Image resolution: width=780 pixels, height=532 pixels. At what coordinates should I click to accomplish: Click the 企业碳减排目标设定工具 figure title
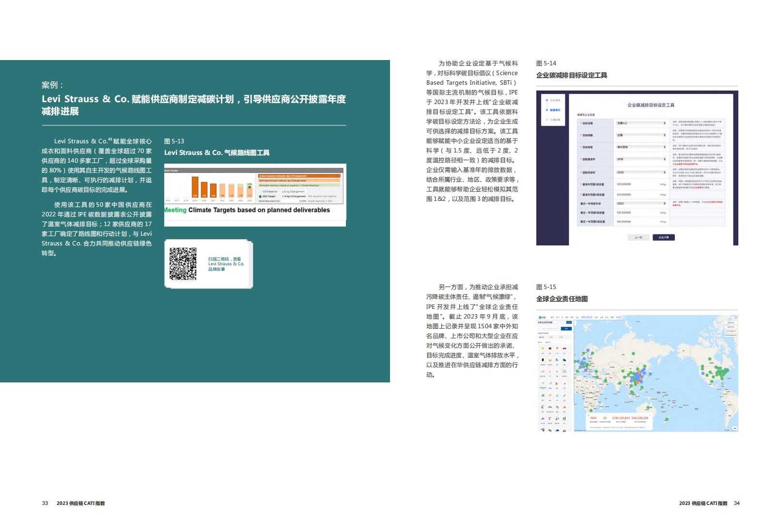pos(572,76)
